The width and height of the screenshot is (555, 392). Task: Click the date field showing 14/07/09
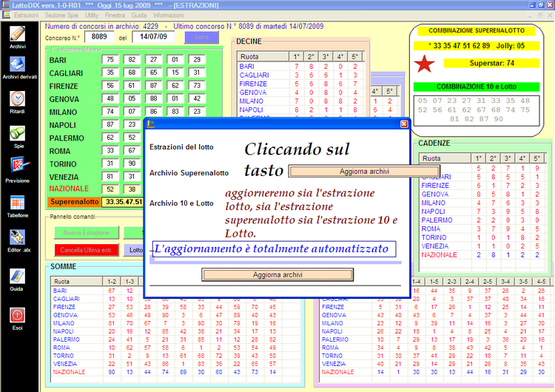[153, 37]
